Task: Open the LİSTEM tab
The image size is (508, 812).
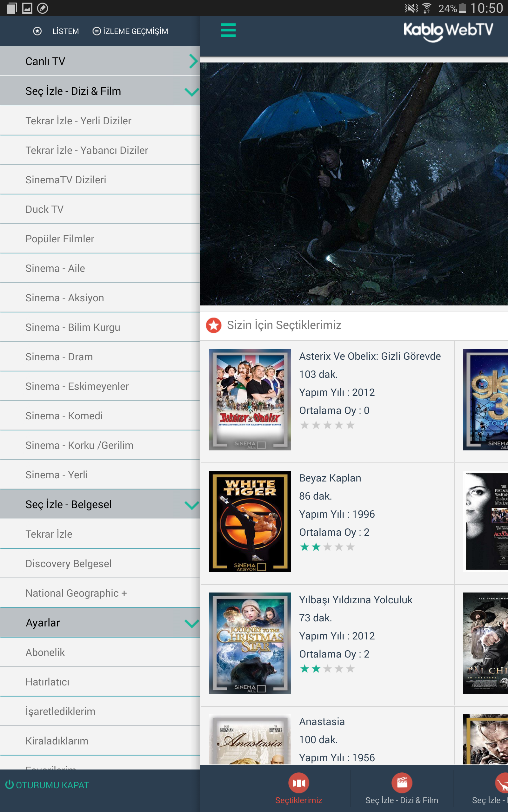Action: coord(65,31)
